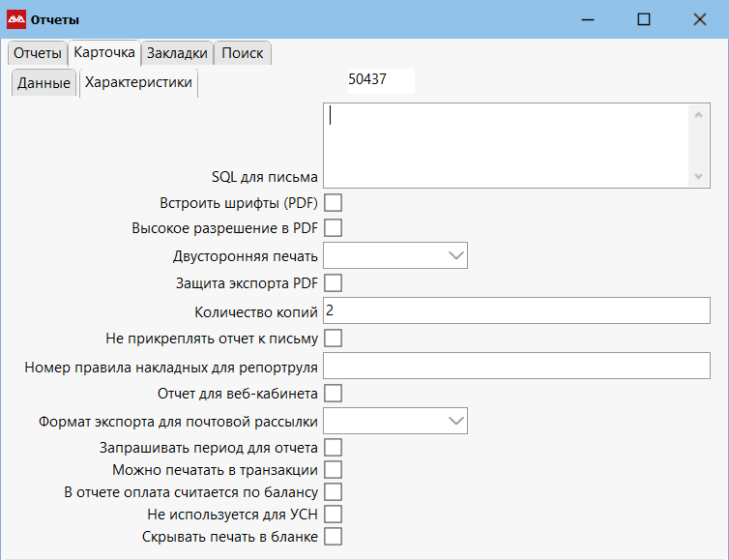Image resolution: width=729 pixels, height=560 pixels.
Task: Toggle Запрашивать период для отчета checkbox
Action: (x=333, y=448)
